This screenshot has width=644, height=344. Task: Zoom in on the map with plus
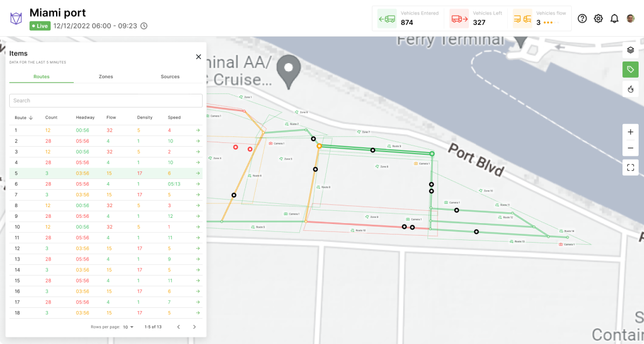click(x=631, y=132)
